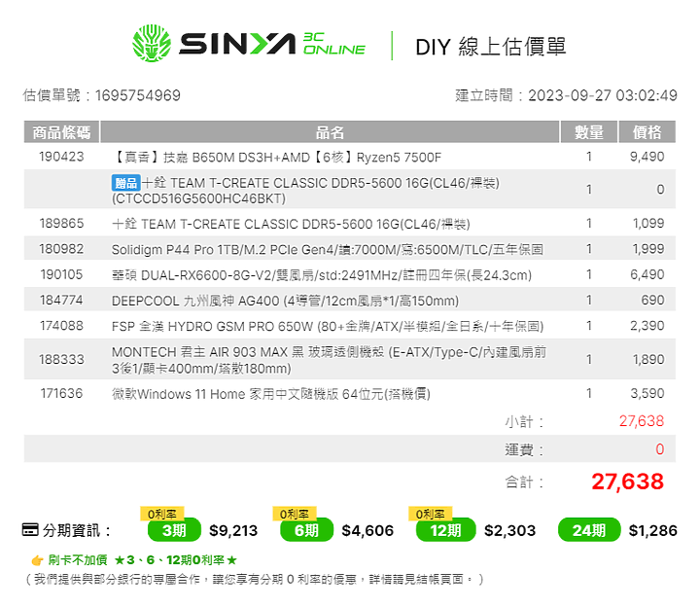Click the 0利率 tag above 3期
The height and width of the screenshot is (608, 700).
(x=162, y=514)
